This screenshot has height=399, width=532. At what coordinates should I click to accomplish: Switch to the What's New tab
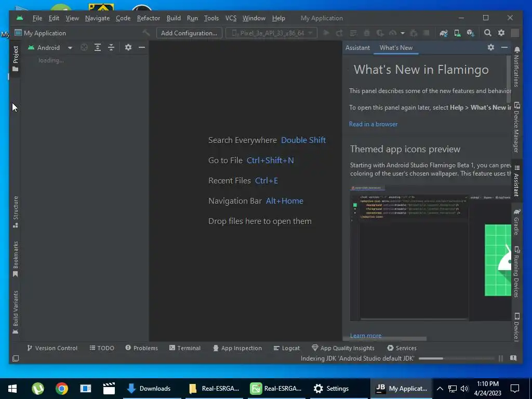(396, 48)
